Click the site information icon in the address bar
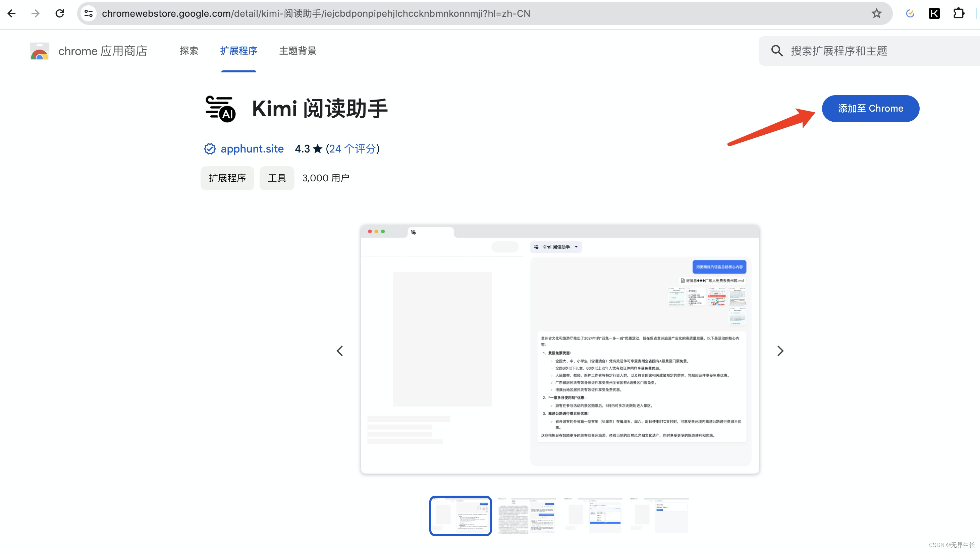980x551 pixels. (88, 13)
